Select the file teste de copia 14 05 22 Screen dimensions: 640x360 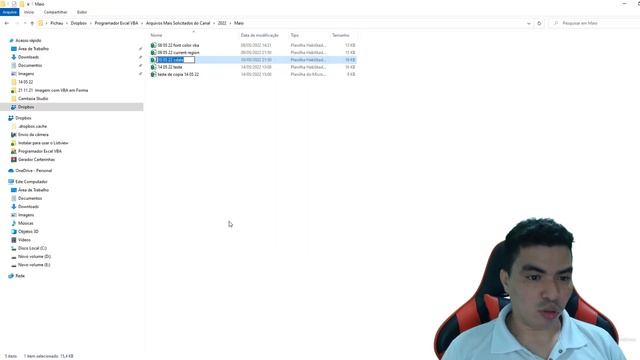pyautogui.click(x=178, y=75)
